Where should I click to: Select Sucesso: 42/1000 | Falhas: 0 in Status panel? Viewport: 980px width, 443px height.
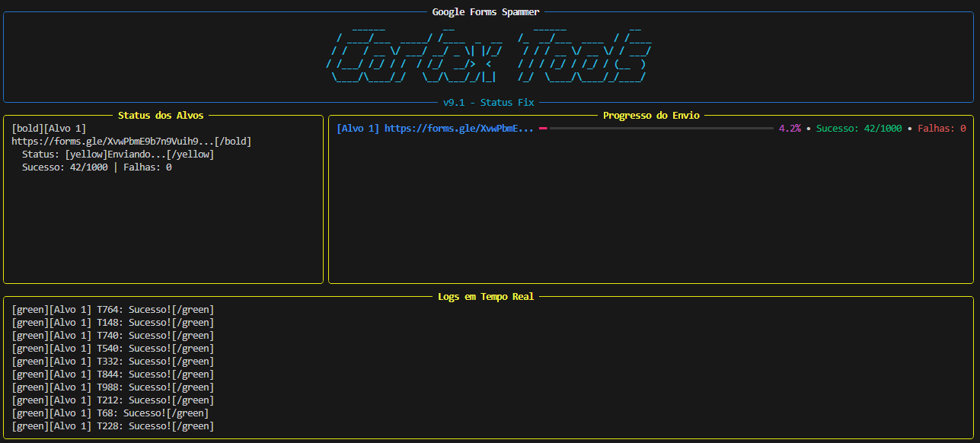[97, 167]
